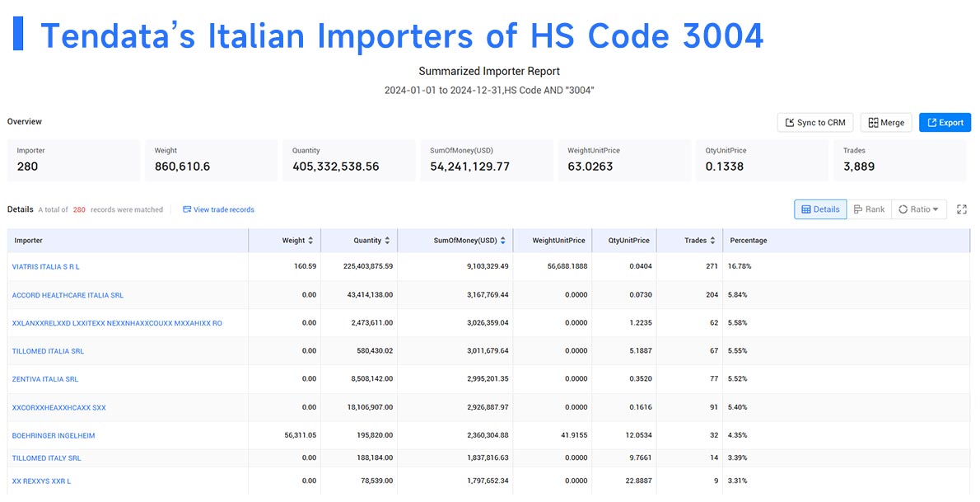This screenshot has width=980, height=502.
Task: Sort by SumOfMoney(USD) column arrows
Action: (503, 241)
